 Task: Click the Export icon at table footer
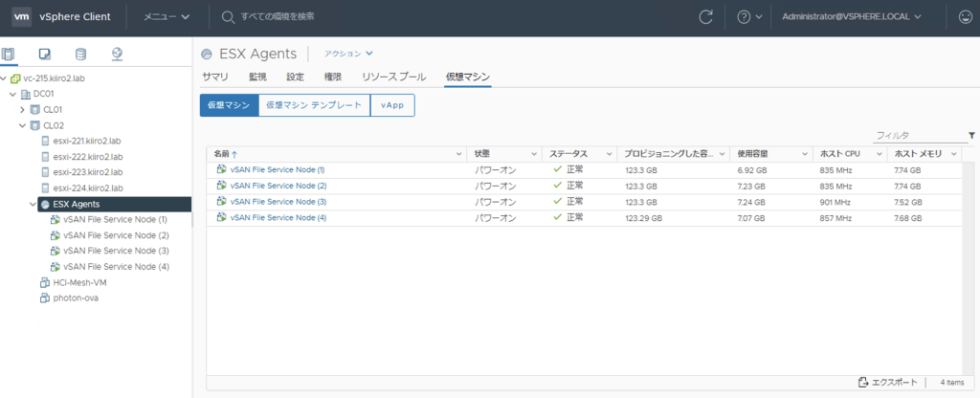point(863,383)
